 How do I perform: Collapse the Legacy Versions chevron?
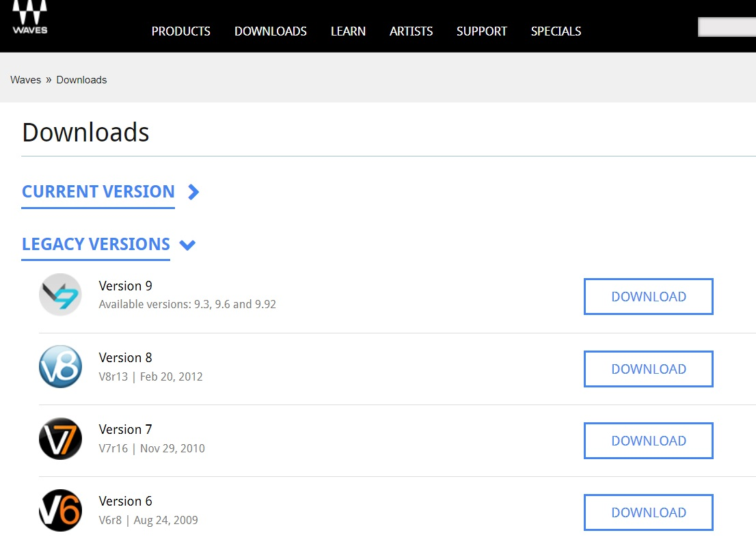187,245
